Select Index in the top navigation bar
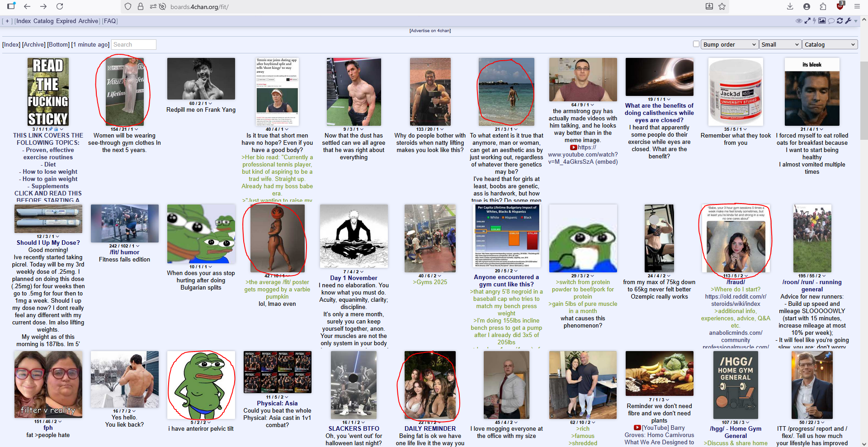The image size is (868, 447). coord(24,21)
